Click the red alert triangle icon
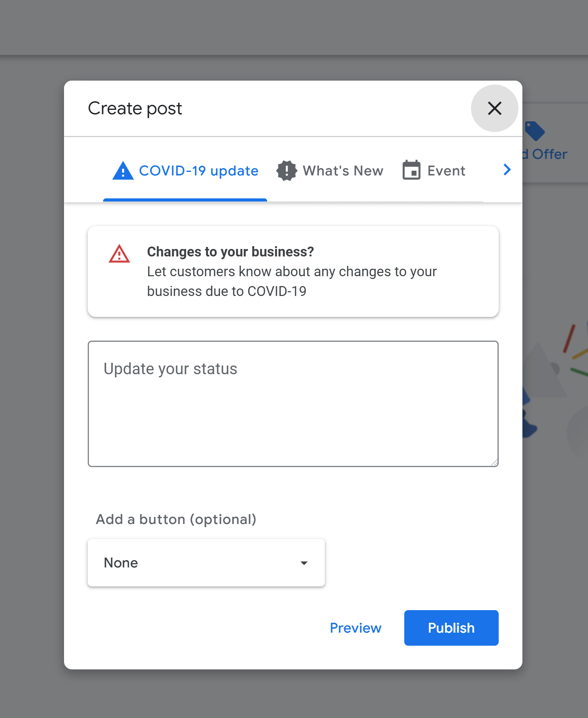The image size is (588, 718). point(119,254)
